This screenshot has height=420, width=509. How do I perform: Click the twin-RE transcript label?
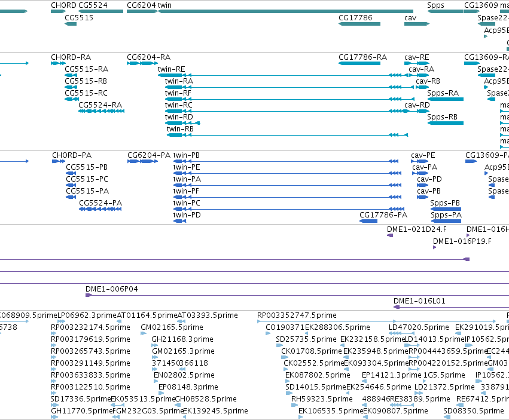(172, 69)
